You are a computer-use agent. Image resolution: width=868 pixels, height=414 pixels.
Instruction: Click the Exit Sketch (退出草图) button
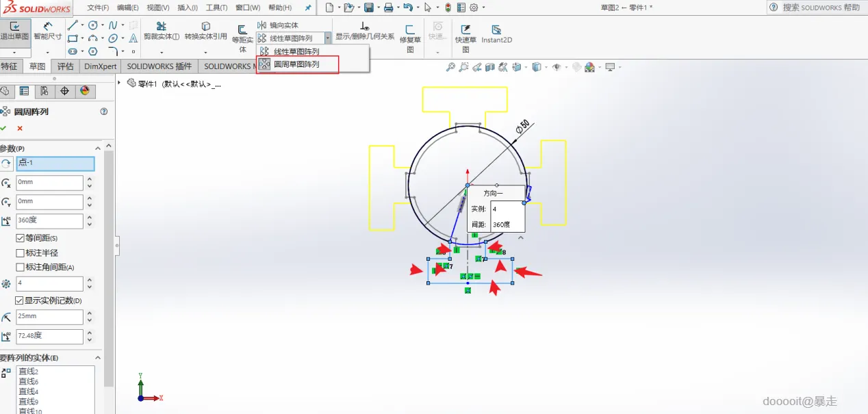(14, 31)
